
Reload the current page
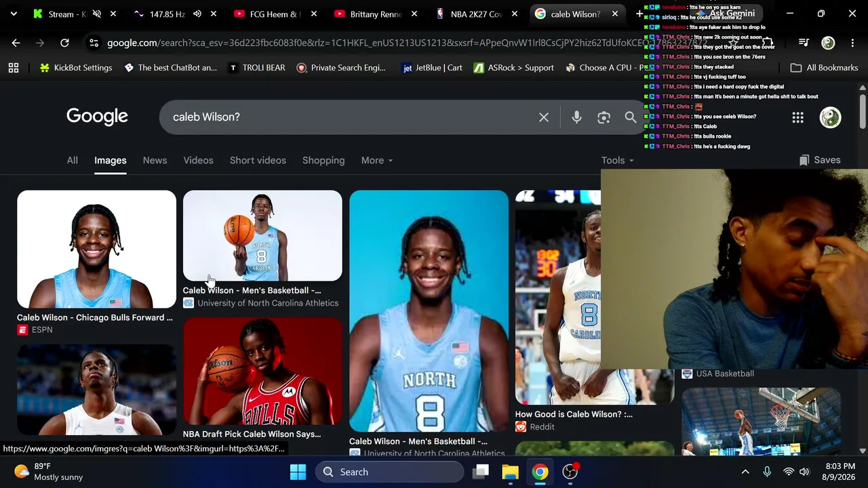click(x=64, y=43)
